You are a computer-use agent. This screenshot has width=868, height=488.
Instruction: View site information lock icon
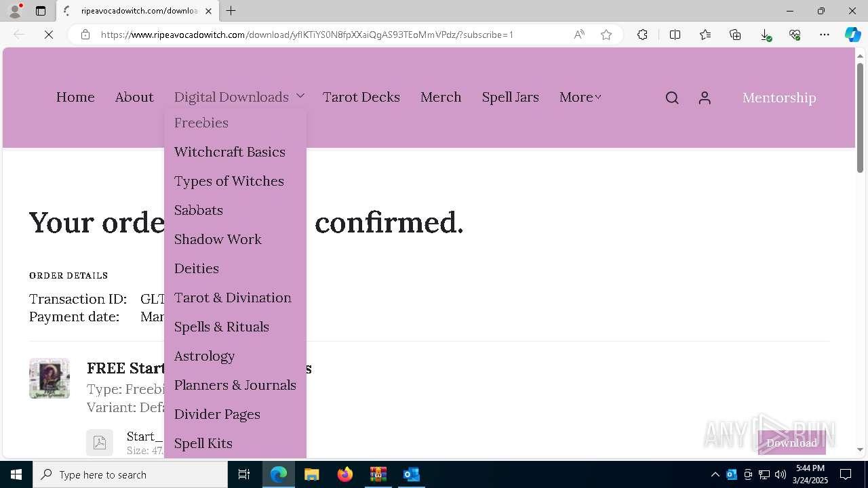pos(85,35)
